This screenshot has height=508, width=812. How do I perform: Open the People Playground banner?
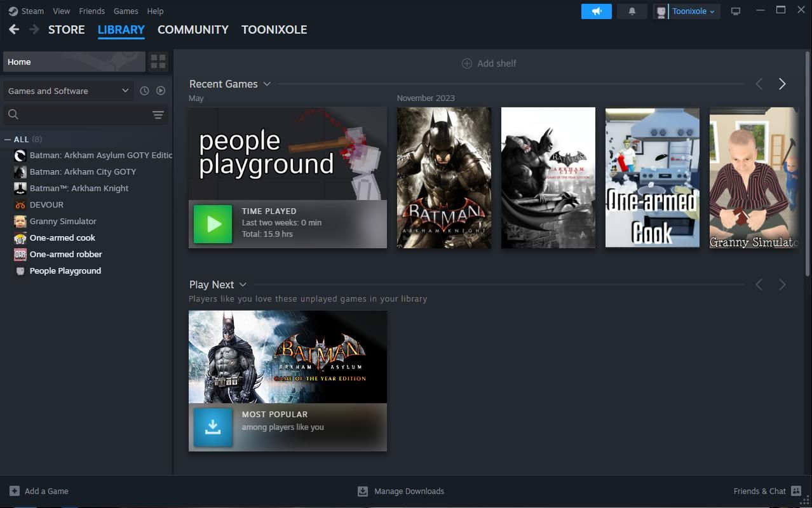[x=288, y=154]
